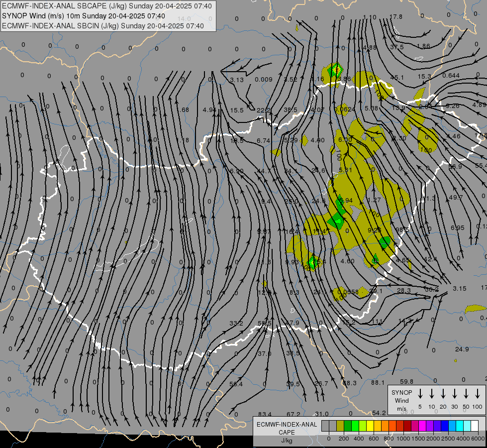Click the '42.4' value on the map
Image resolution: width=487 pixels, height=448 pixels.
[x=430, y=259]
